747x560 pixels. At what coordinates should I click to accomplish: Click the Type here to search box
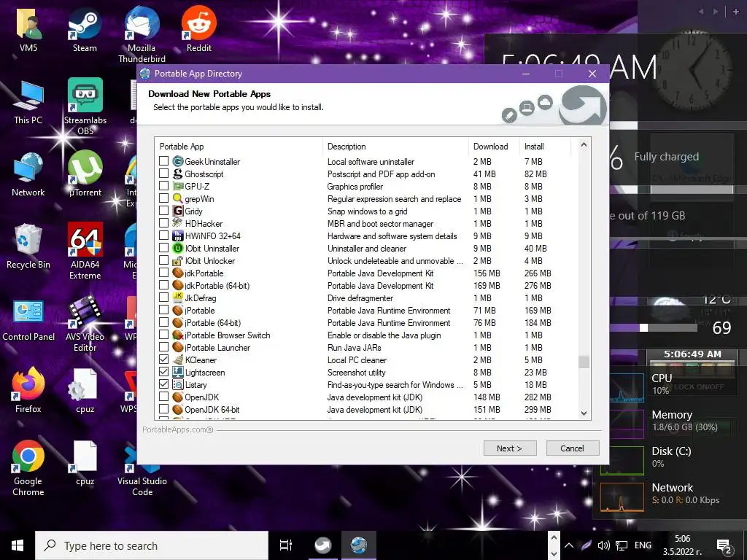[x=152, y=545]
